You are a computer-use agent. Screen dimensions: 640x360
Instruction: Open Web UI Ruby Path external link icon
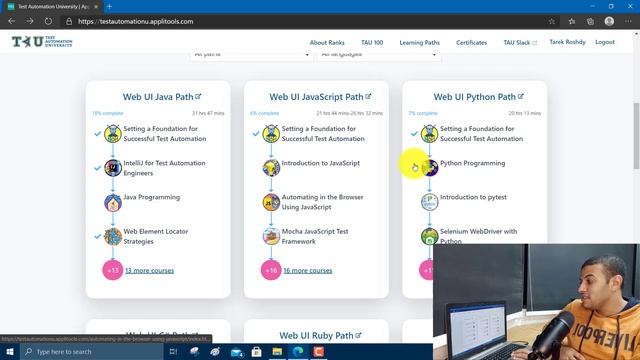pyautogui.click(x=358, y=335)
